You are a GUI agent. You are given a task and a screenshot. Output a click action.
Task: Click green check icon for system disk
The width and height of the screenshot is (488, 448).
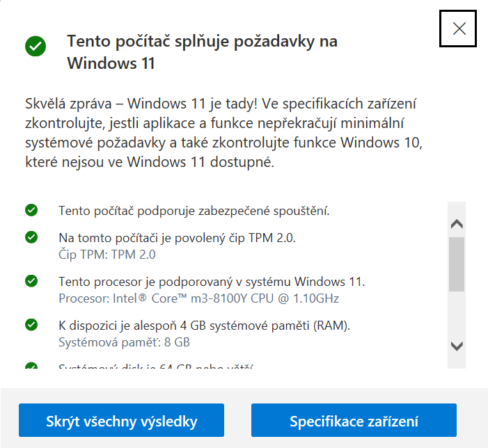click(31, 367)
